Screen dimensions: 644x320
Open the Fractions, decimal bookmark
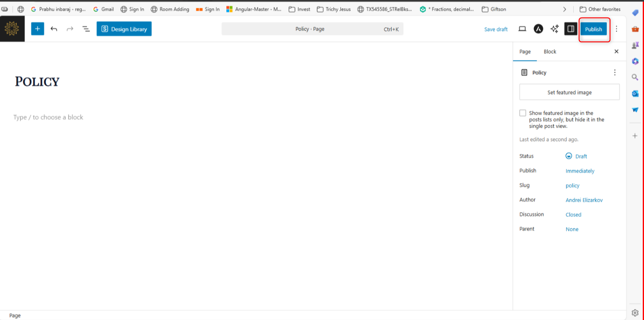[447, 9]
